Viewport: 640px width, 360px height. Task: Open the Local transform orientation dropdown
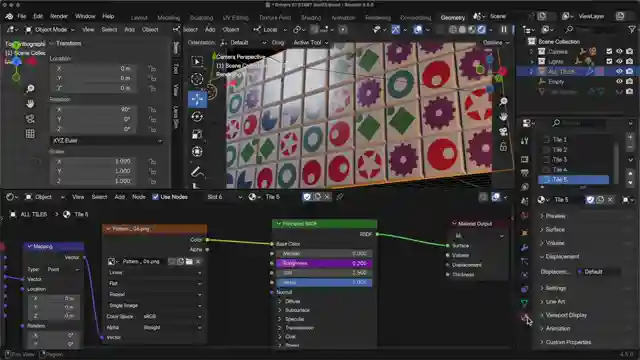tap(271, 29)
